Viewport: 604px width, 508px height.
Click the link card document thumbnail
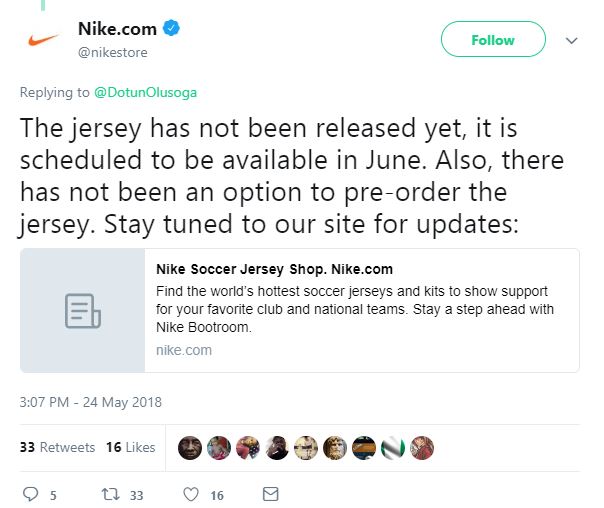(x=82, y=310)
